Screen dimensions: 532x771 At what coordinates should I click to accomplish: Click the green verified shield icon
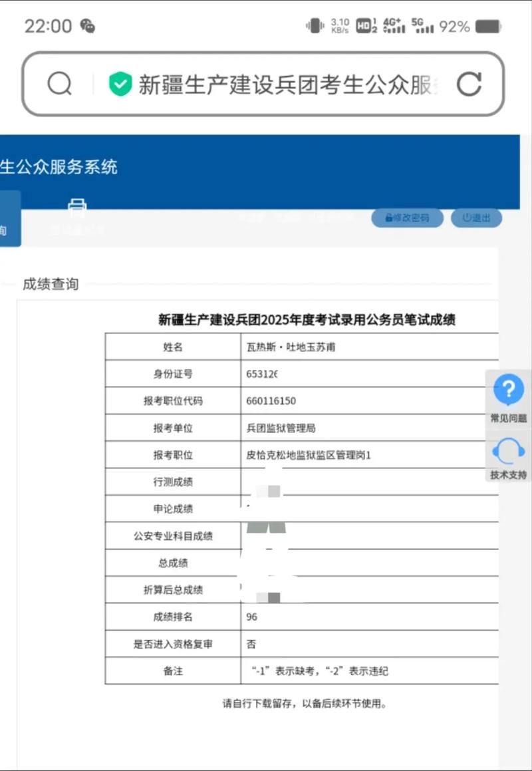pos(120,84)
